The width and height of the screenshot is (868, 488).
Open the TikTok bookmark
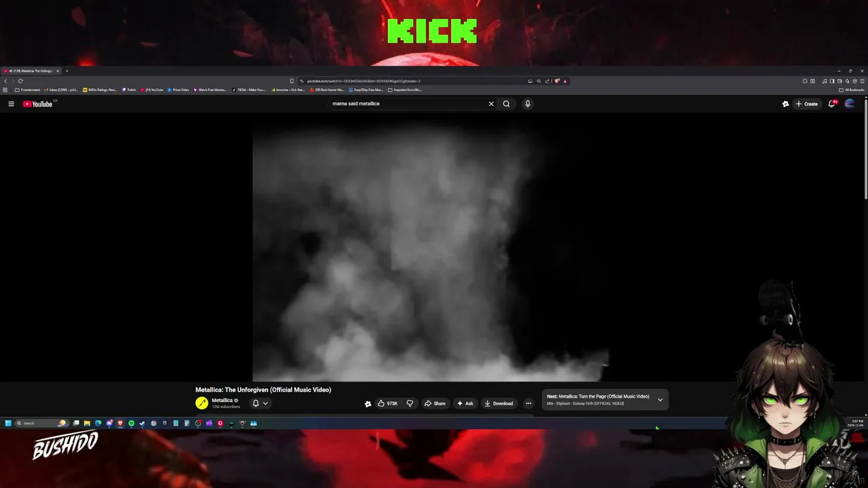249,89
